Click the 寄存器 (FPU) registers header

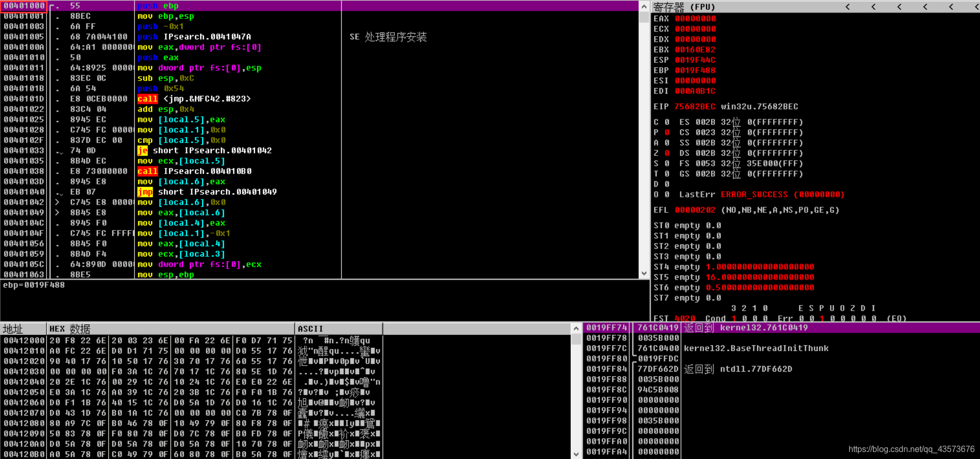(x=684, y=7)
